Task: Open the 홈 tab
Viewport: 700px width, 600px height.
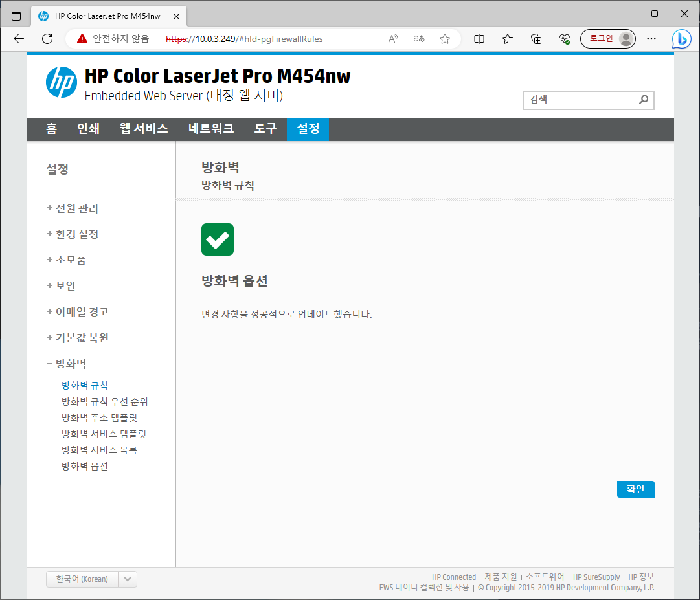Action: (x=51, y=129)
